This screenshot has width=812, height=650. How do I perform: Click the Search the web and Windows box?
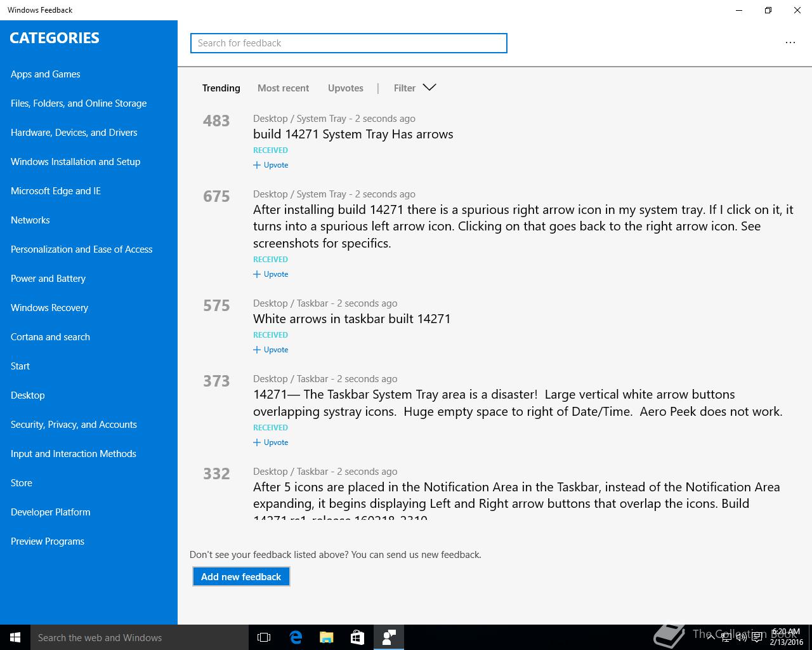coord(140,637)
